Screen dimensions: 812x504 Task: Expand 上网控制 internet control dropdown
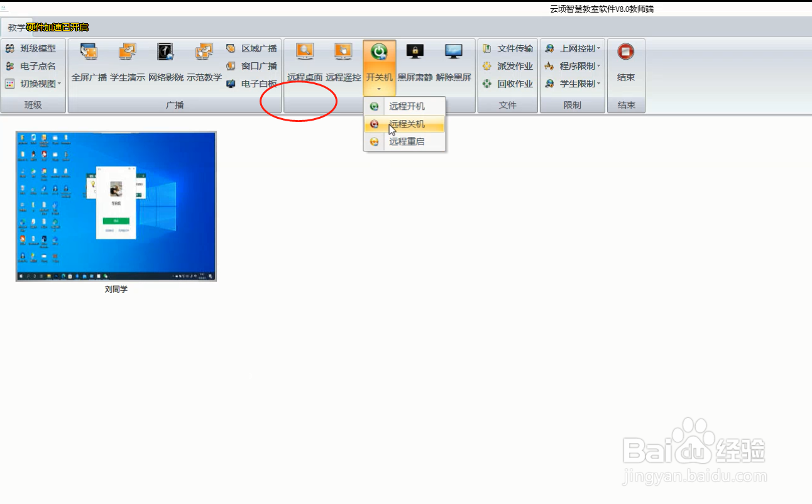[573, 48]
